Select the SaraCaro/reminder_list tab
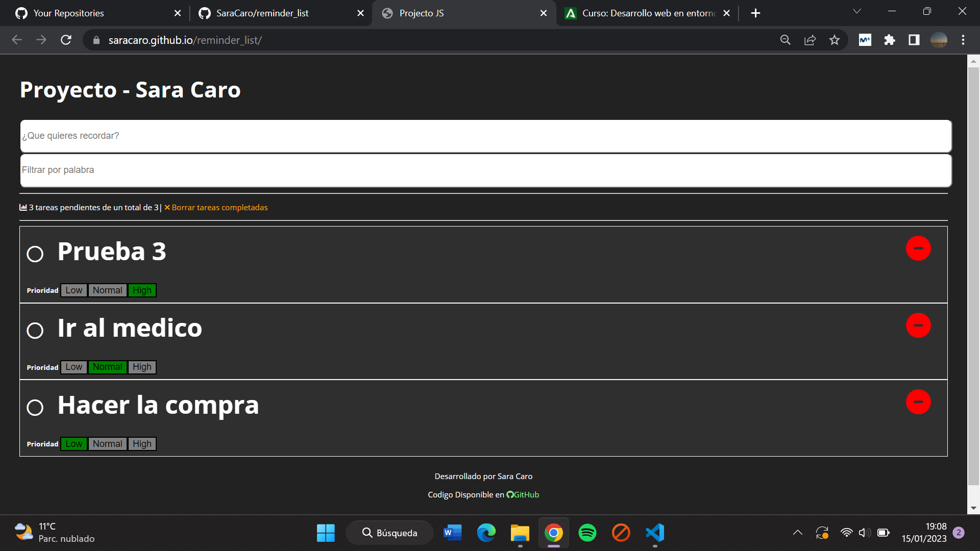 tap(263, 13)
